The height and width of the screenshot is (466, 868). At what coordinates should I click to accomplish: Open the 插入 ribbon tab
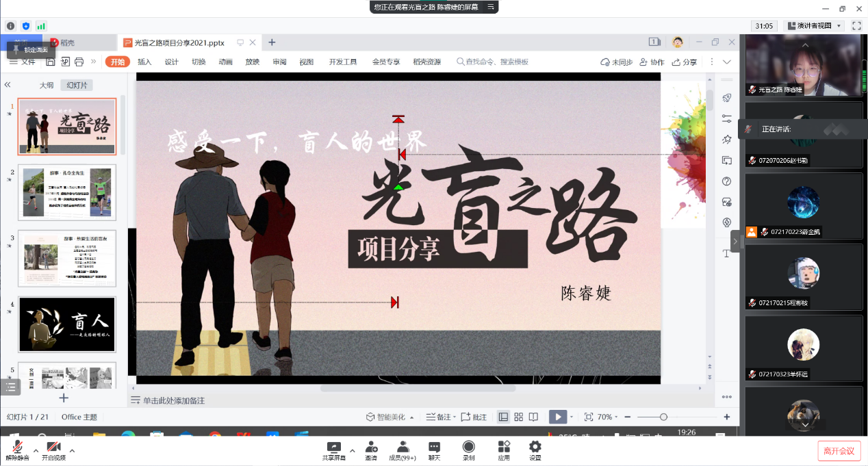point(144,62)
